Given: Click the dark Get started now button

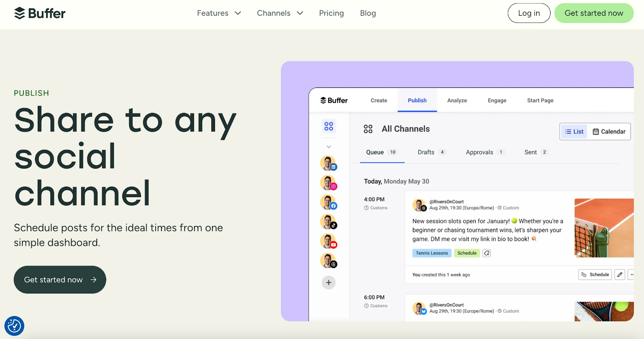Looking at the screenshot, I should (x=60, y=280).
